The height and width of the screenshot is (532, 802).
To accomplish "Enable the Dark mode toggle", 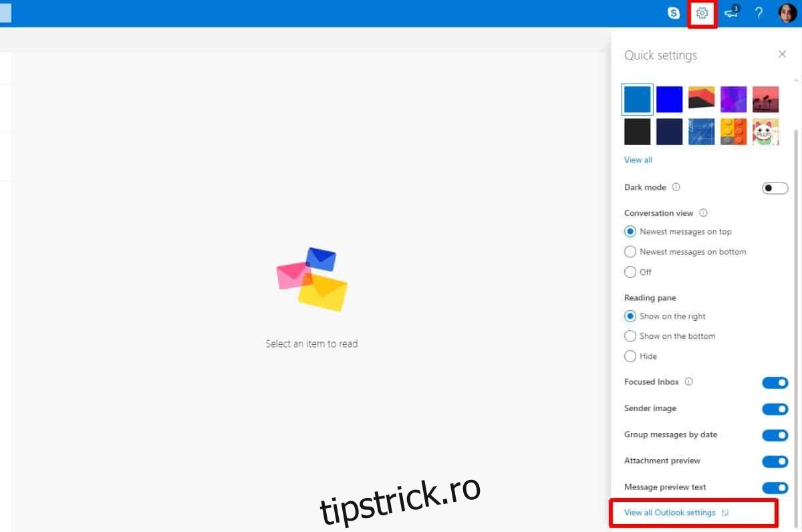I will coord(775,188).
